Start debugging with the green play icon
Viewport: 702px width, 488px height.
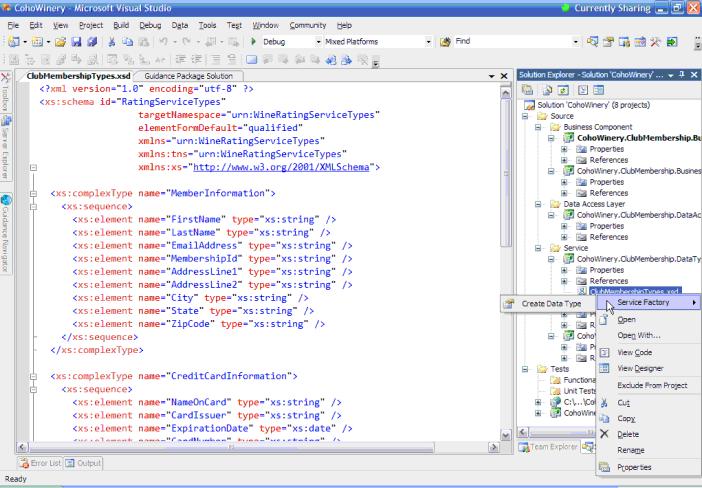[253, 42]
